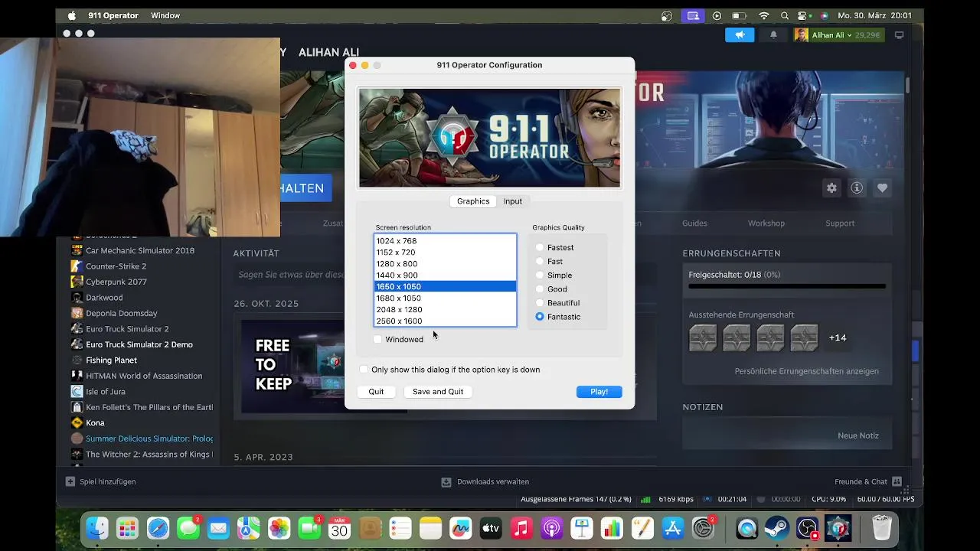Viewport: 980px width, 551px height.
Task: Select Good graphics quality
Action: pos(540,289)
